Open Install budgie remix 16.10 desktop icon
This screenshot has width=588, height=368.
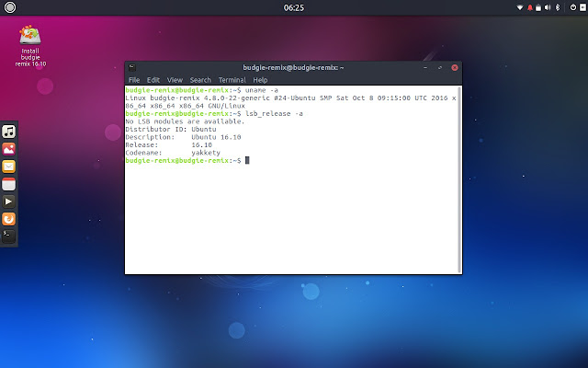tap(30, 46)
